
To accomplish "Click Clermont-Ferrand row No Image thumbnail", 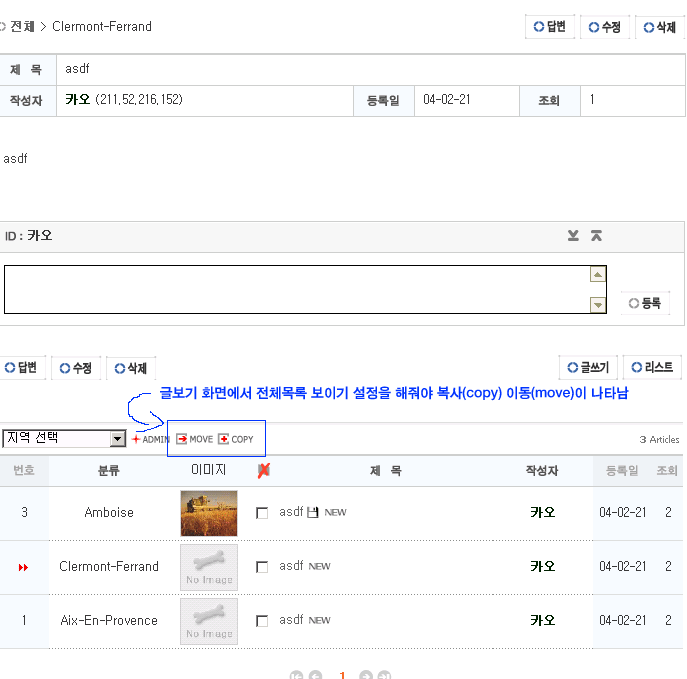I will (209, 567).
